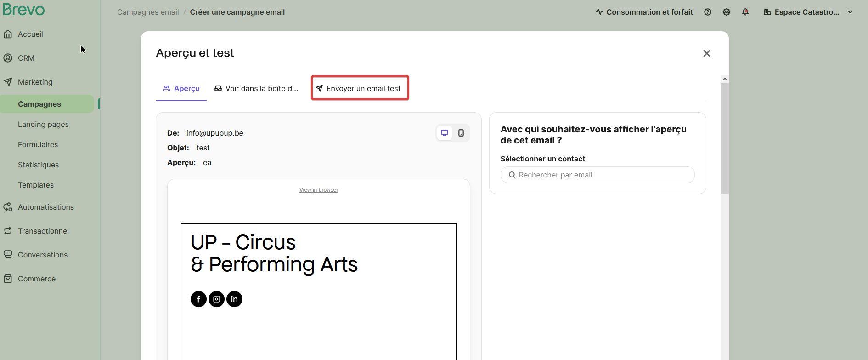Click the Brevo logo

tap(24, 10)
